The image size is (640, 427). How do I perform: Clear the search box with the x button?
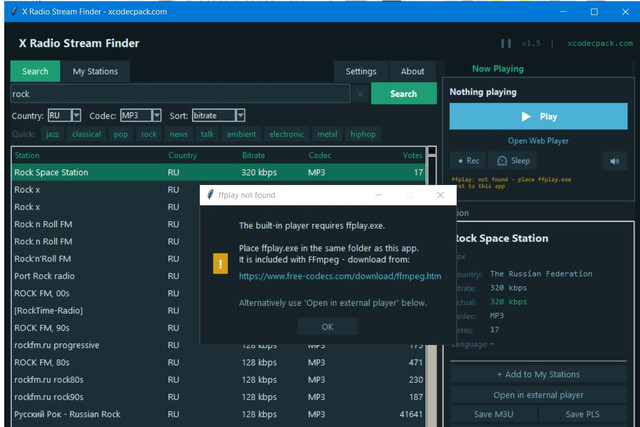pyautogui.click(x=360, y=94)
